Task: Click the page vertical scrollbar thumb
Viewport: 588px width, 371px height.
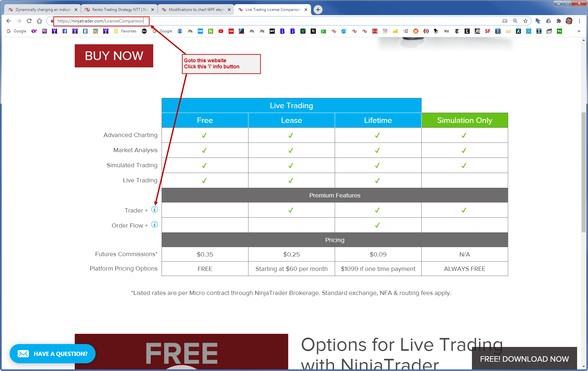Action: click(584, 172)
